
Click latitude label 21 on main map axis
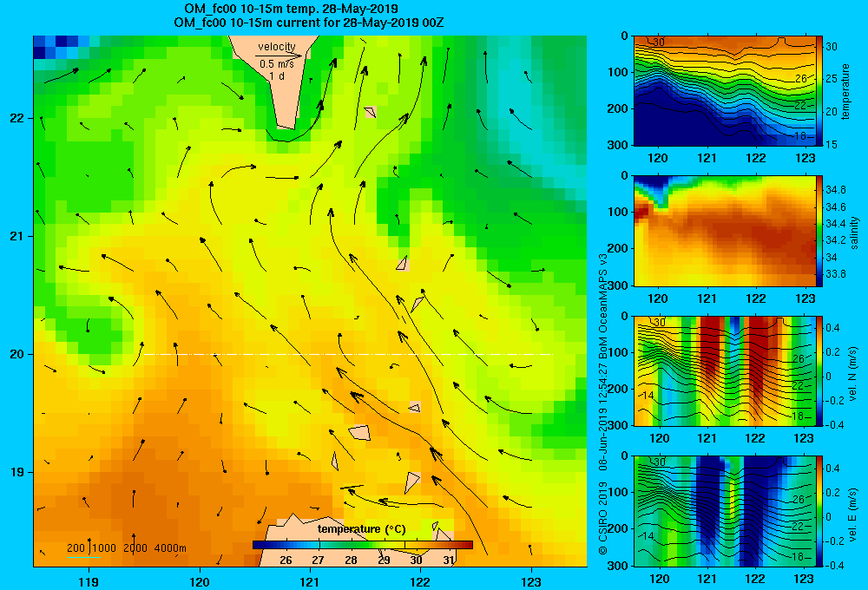(16, 236)
